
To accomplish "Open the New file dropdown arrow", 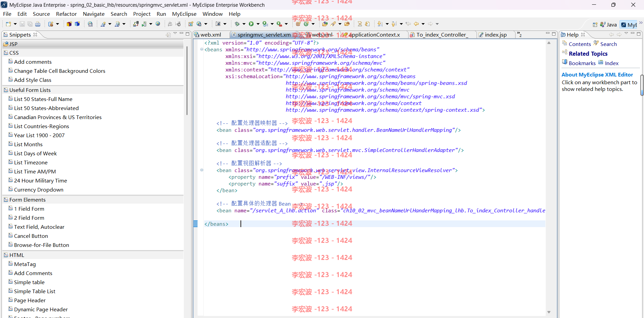I will coord(15,24).
